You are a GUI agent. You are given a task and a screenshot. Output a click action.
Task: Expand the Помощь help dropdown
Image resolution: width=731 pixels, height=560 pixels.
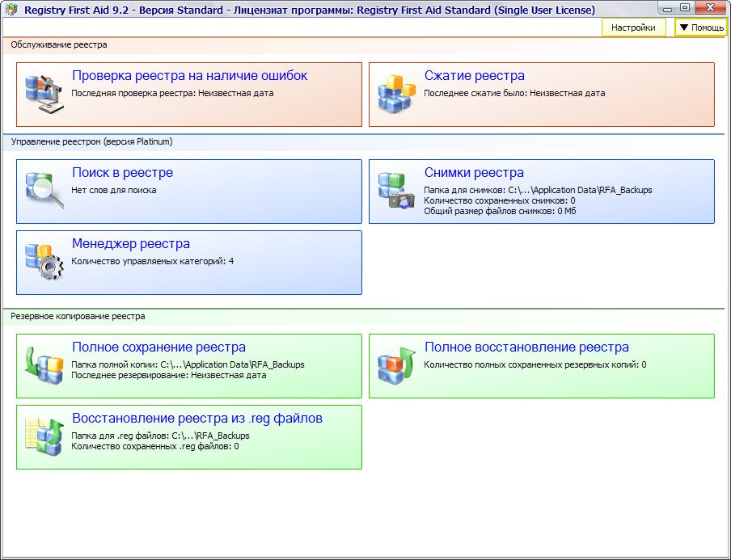701,27
